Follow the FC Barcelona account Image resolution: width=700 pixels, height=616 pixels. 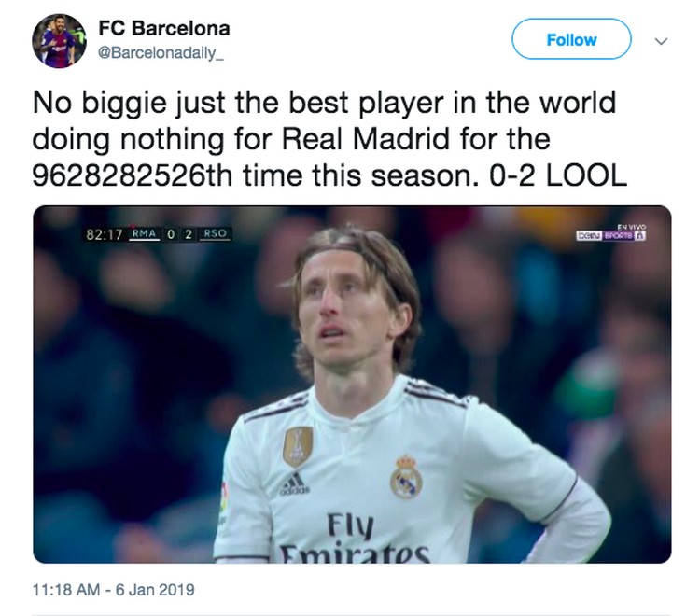571,39
